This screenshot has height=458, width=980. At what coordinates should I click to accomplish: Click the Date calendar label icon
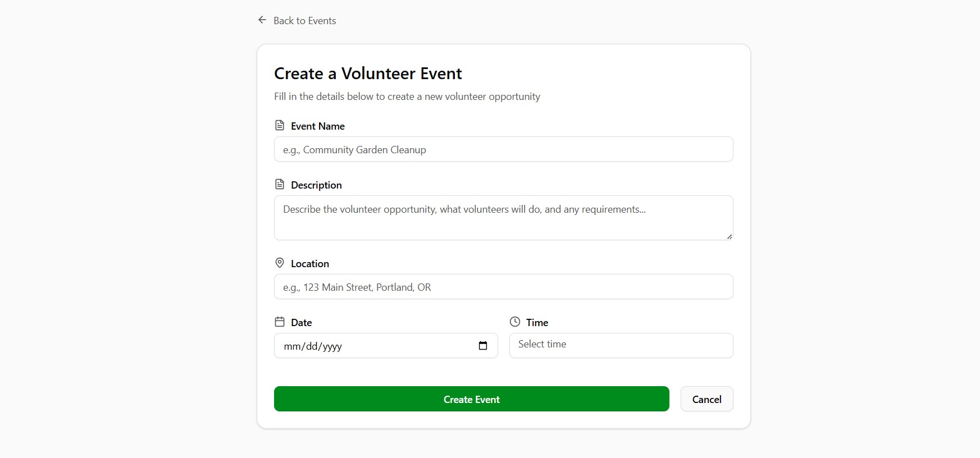tap(280, 322)
